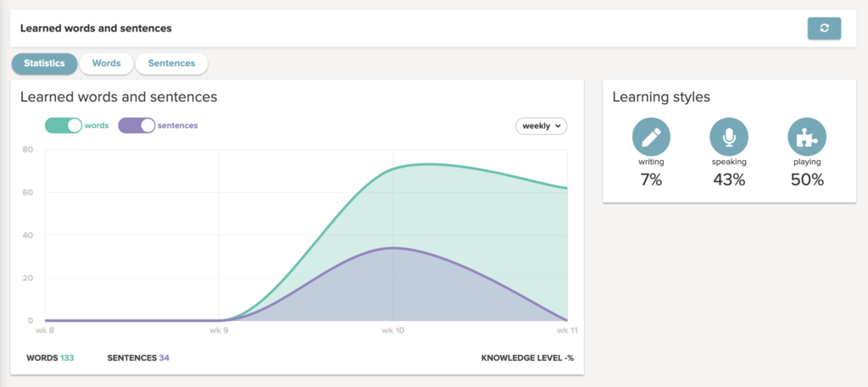The width and height of the screenshot is (868, 387).
Task: Click the SENTENCES 34 total label
Action: pyautogui.click(x=138, y=357)
